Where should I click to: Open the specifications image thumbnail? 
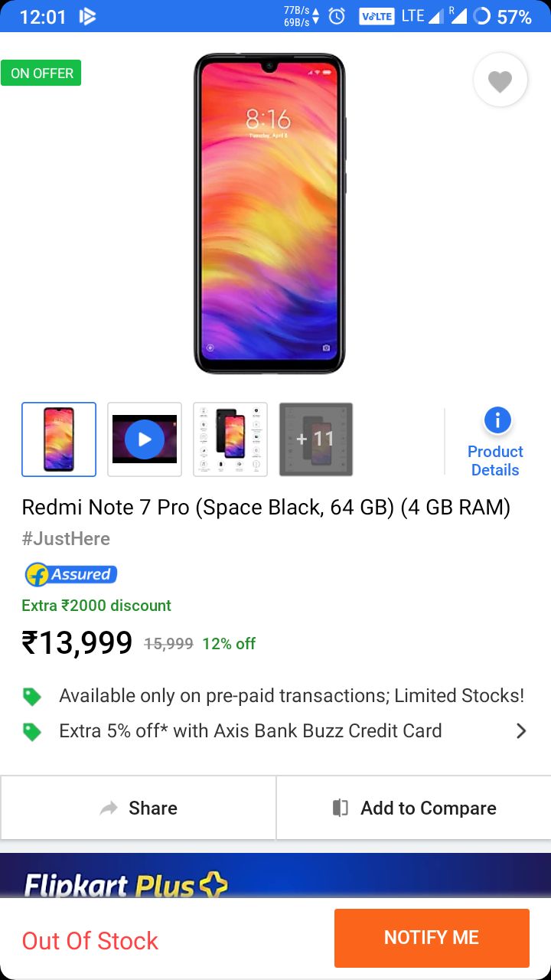point(230,439)
